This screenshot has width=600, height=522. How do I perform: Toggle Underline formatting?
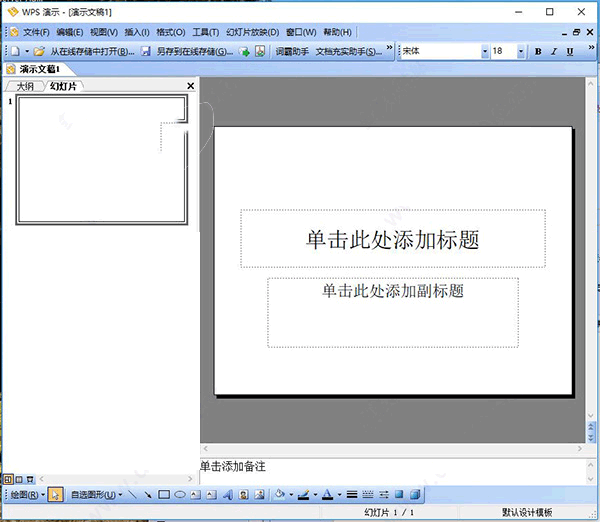tap(570, 51)
